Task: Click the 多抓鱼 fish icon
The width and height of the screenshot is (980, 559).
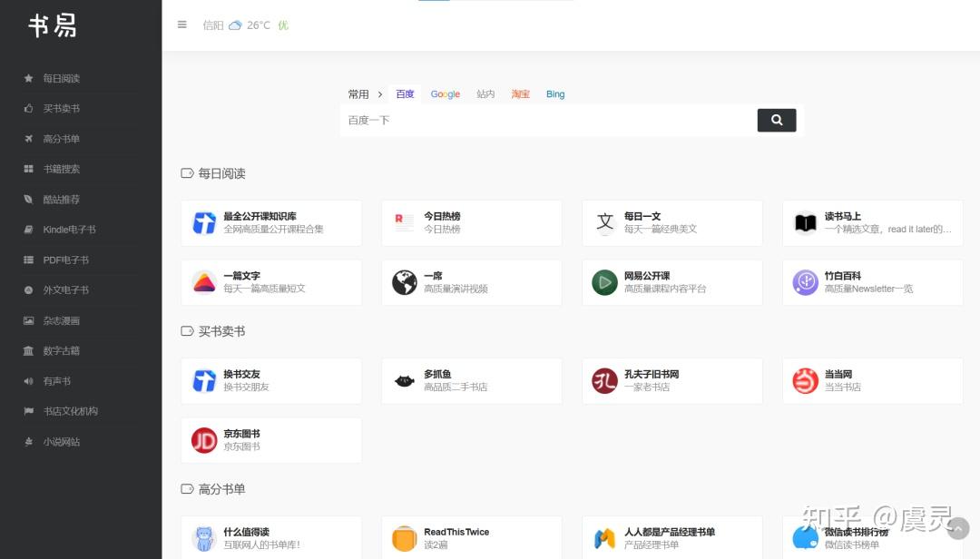Action: (x=405, y=381)
